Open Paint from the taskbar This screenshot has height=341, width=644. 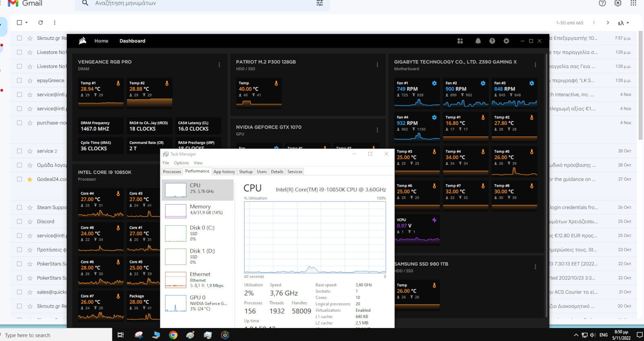click(190, 335)
